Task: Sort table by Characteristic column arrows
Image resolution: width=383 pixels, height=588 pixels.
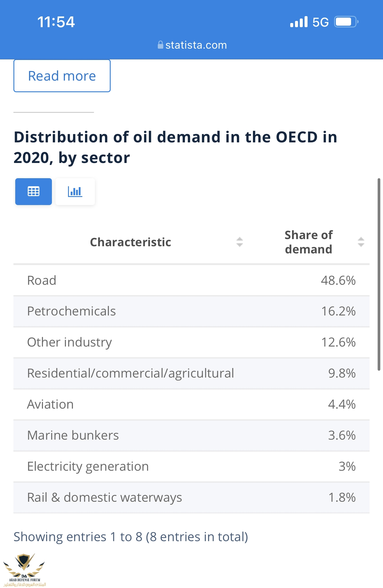Action: [240, 242]
